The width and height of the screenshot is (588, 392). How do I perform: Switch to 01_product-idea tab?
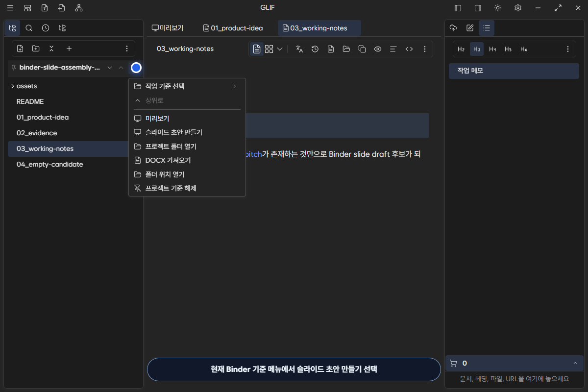[233, 28]
